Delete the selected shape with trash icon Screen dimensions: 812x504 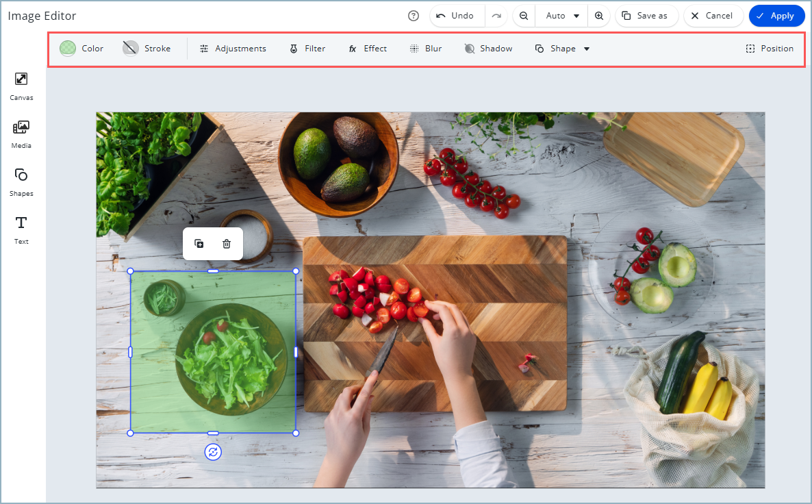pos(227,243)
